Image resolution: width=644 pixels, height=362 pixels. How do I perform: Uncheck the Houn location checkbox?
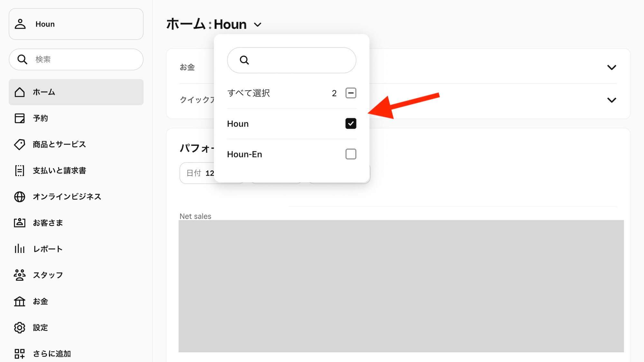coord(351,124)
